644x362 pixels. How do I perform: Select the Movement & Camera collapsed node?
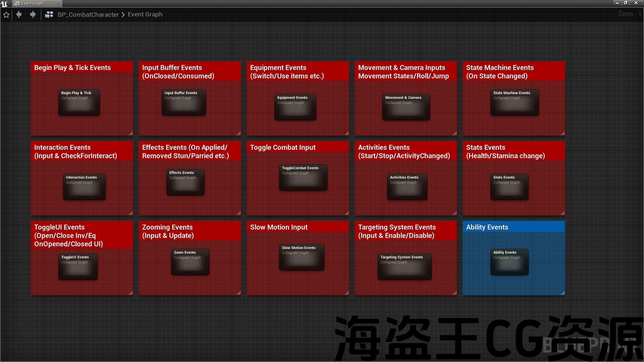point(406,107)
